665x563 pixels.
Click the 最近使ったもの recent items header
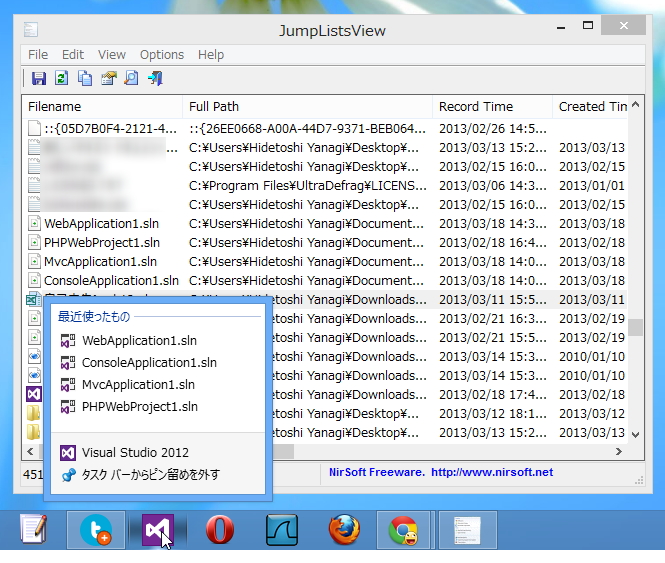tap(94, 317)
